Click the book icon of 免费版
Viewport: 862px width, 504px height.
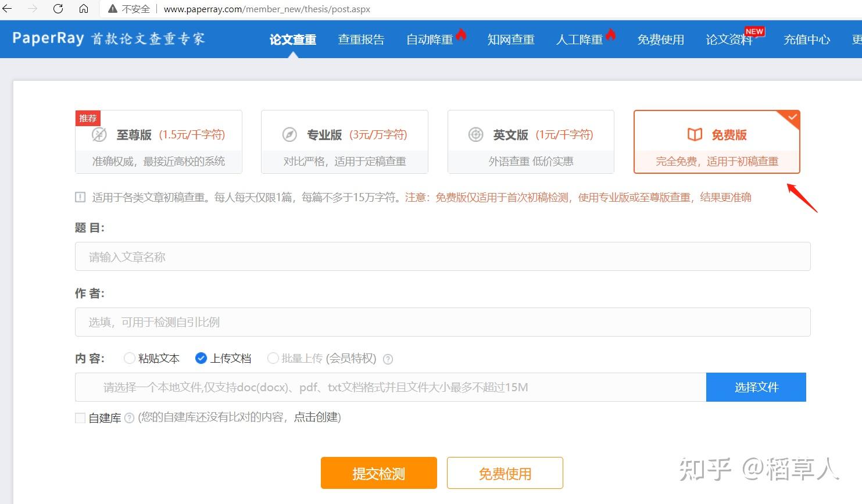point(695,135)
